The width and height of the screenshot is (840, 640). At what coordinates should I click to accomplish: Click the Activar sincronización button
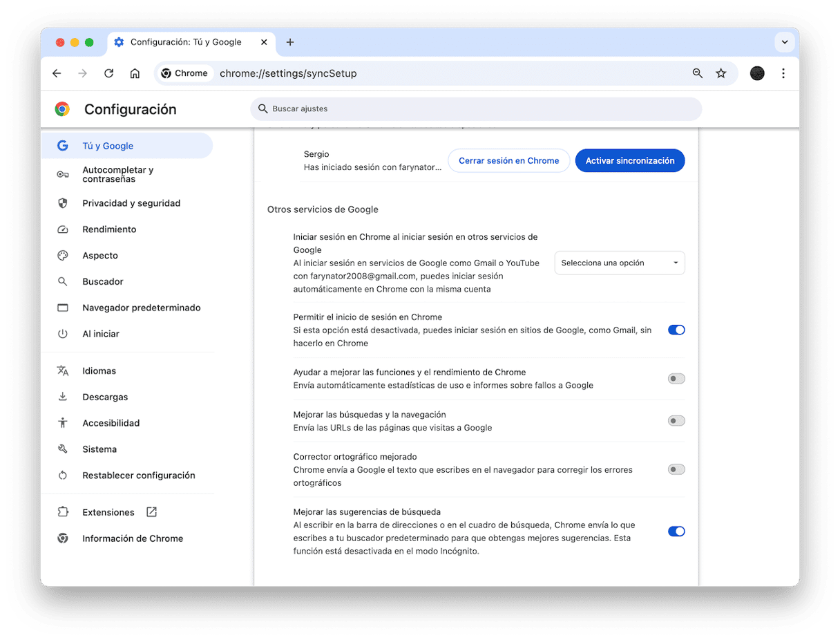click(629, 160)
